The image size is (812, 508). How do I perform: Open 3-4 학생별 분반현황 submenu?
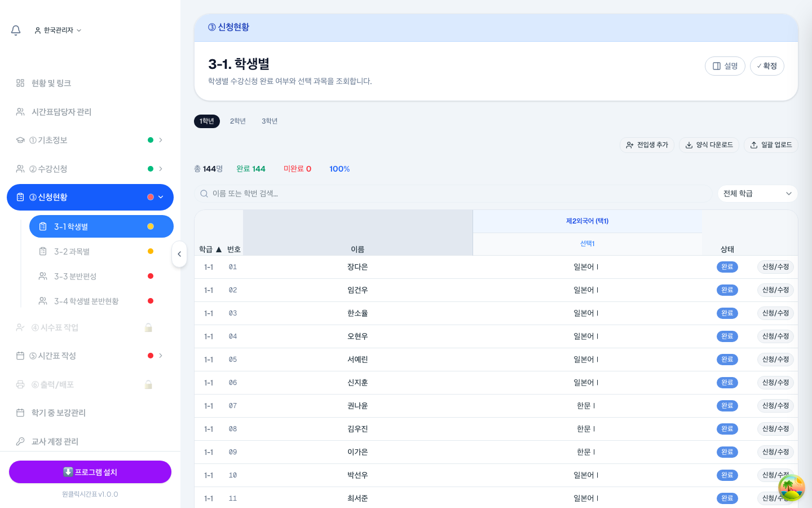101,301
